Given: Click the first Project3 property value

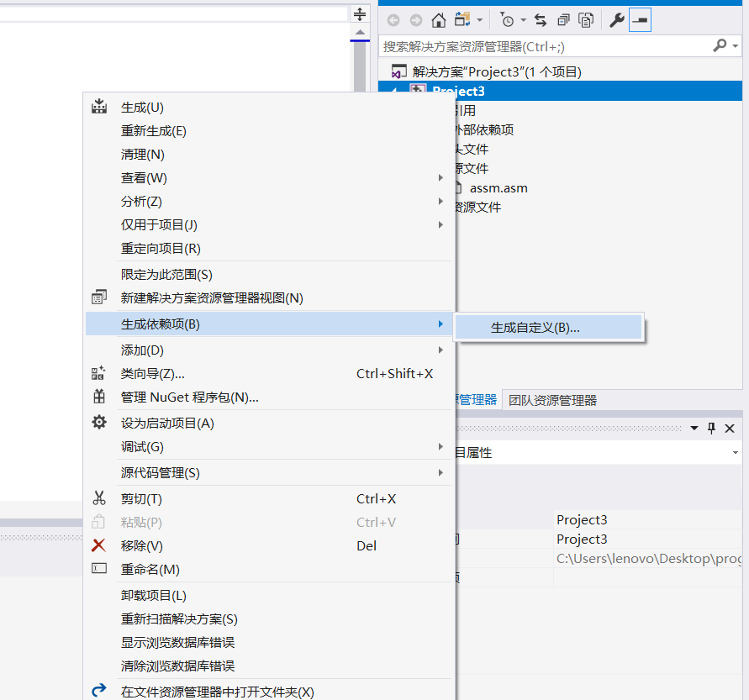Looking at the screenshot, I should (x=582, y=519).
